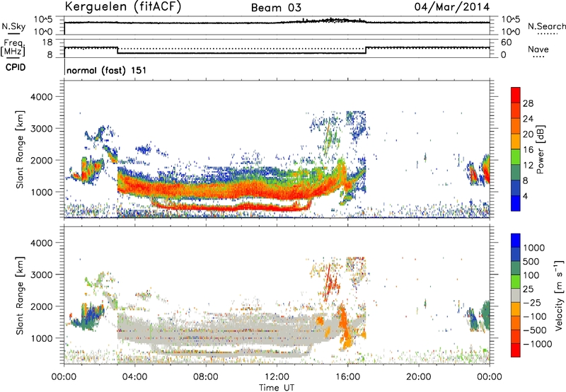Click 'Slant Range [km]' label of velocity panel
This screenshot has height=392, width=566.
click(x=20, y=295)
